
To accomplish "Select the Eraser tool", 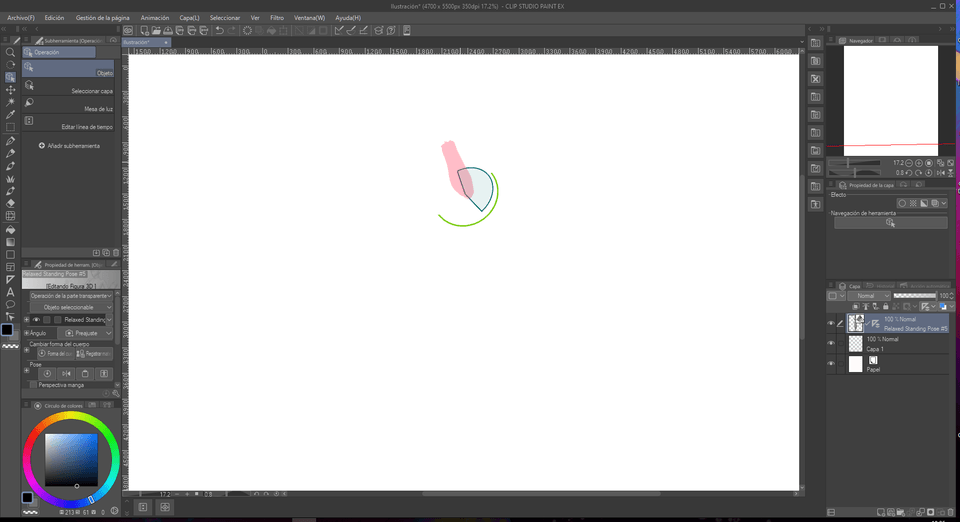I will point(10,203).
